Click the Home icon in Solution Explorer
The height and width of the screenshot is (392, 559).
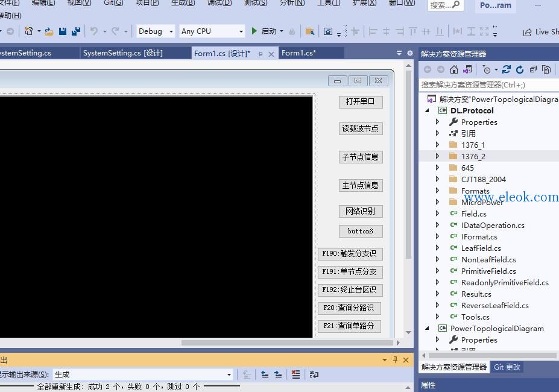454,69
